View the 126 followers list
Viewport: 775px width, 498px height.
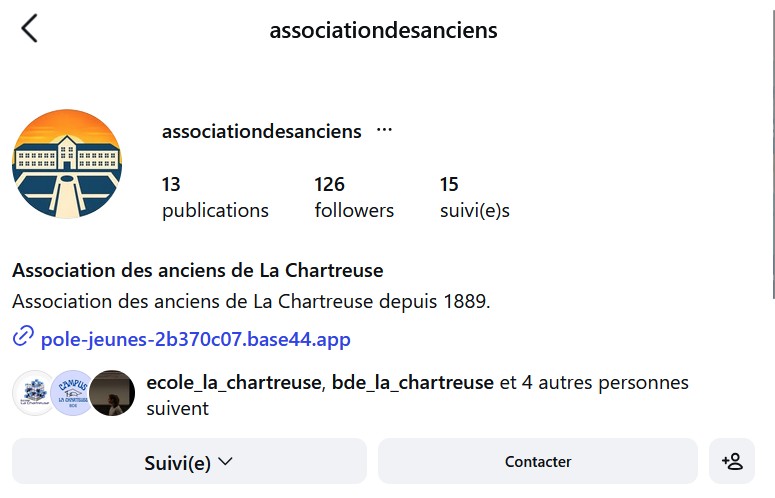(x=354, y=197)
